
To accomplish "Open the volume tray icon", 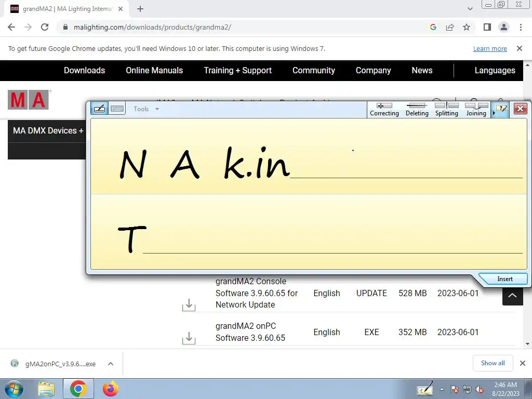I will coord(480,390).
